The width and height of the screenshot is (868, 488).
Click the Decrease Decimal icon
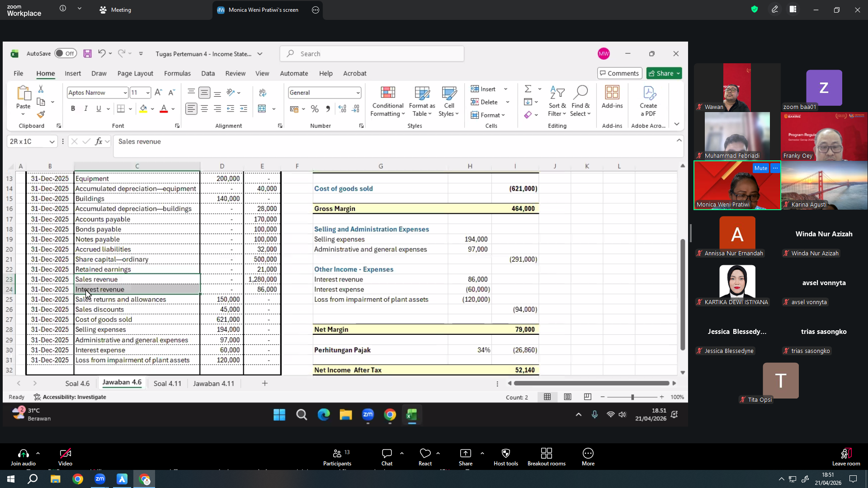356,109
